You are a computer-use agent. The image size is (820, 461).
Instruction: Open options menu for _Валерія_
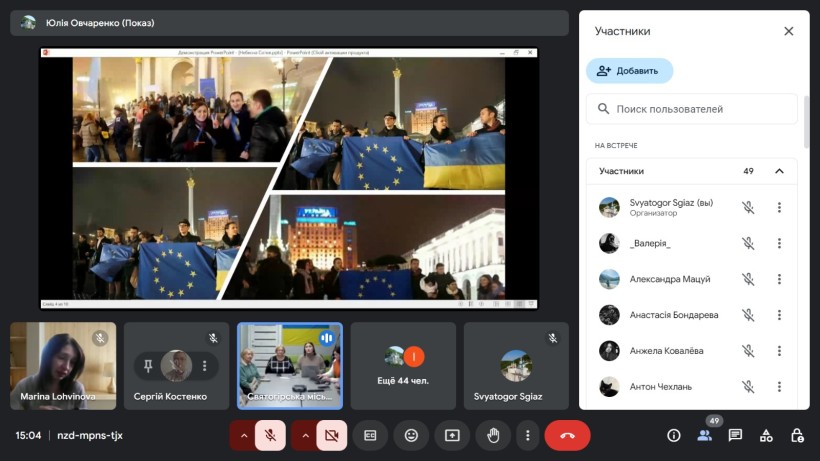click(x=779, y=243)
